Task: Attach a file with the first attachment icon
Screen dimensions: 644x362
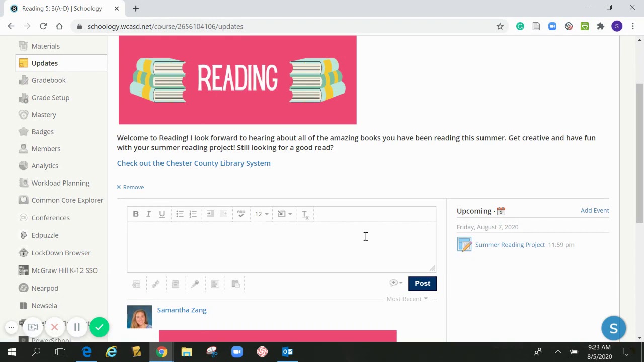Action: 136,284
